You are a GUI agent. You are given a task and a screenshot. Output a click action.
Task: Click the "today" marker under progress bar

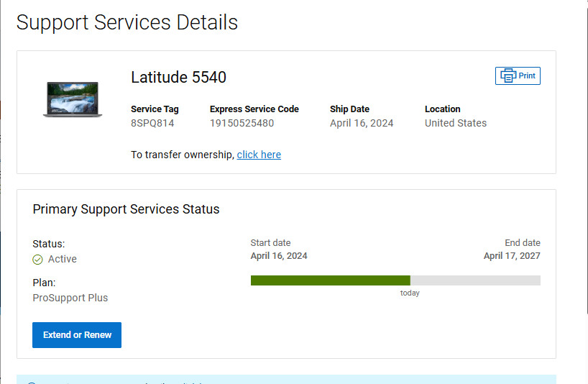coord(410,293)
